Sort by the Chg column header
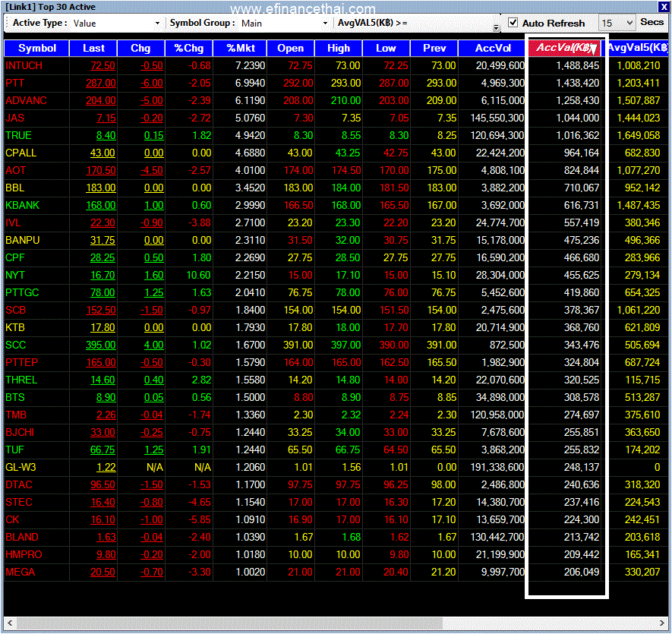The height and width of the screenshot is (634, 672). coord(140,48)
